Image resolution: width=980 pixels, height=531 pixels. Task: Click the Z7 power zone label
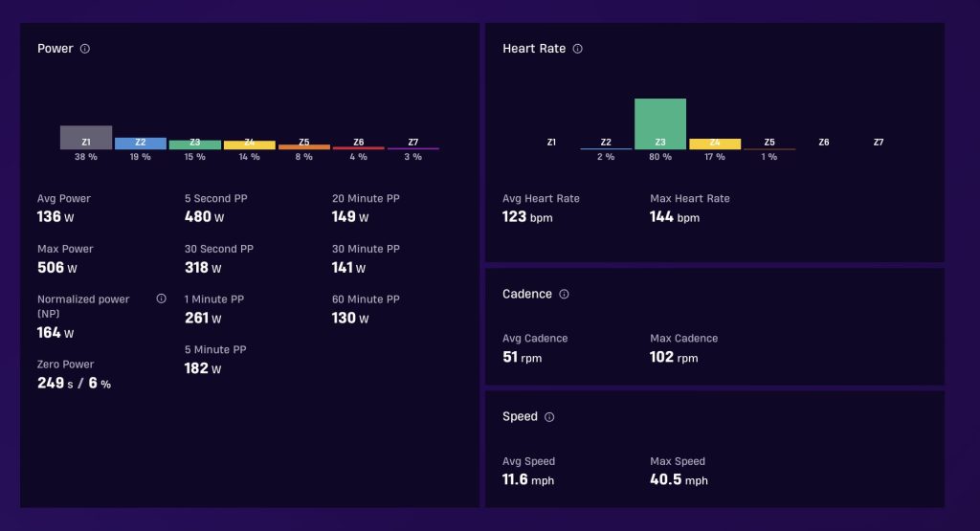click(x=413, y=143)
